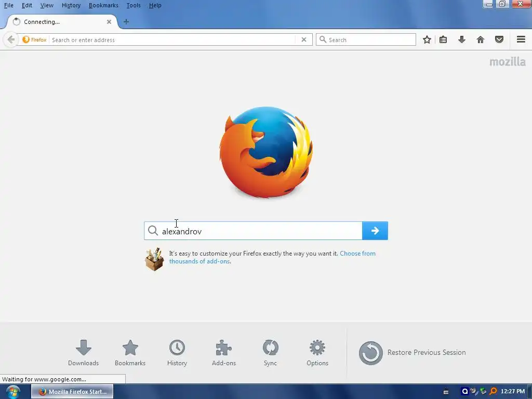Image resolution: width=532 pixels, height=399 pixels.
Task: Click the mozilla wordmark link
Action: click(x=508, y=62)
